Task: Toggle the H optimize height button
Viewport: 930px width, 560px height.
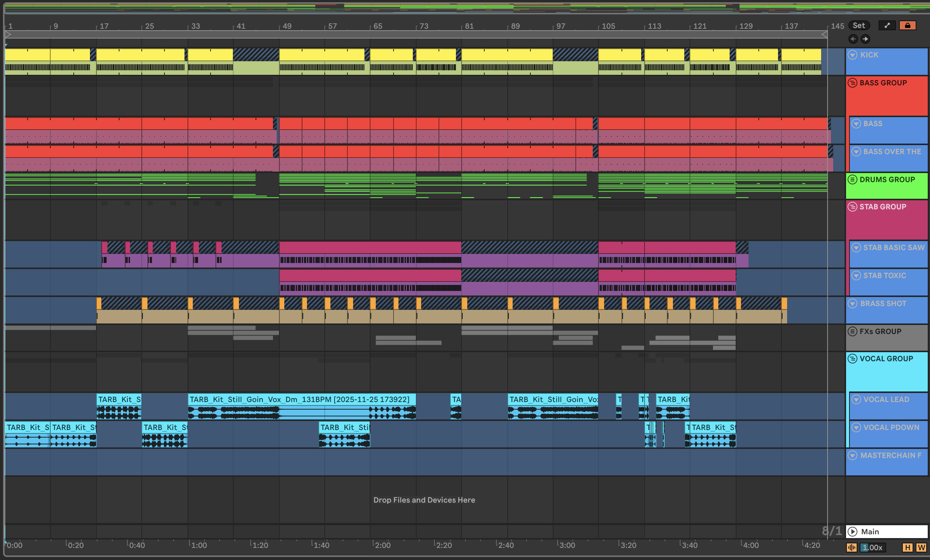Action: pos(907,548)
